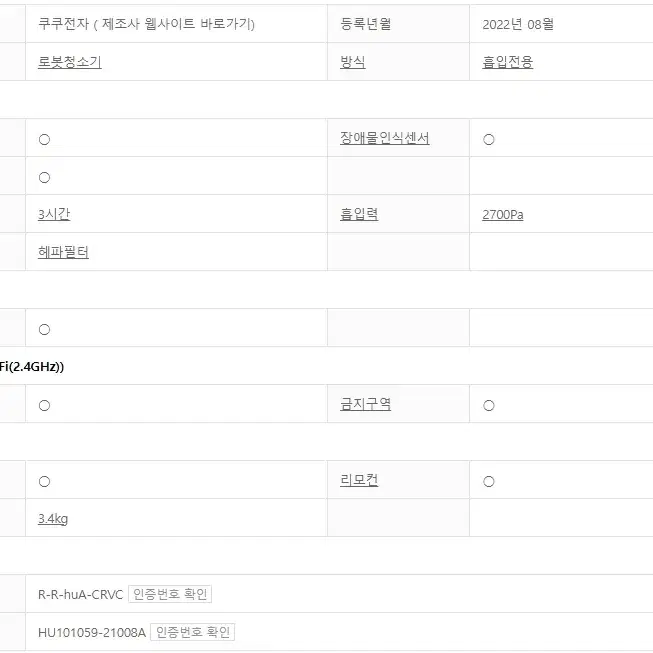Click the circle mark beside 리모컨
This screenshot has width=653, height=653.
pyautogui.click(x=489, y=482)
